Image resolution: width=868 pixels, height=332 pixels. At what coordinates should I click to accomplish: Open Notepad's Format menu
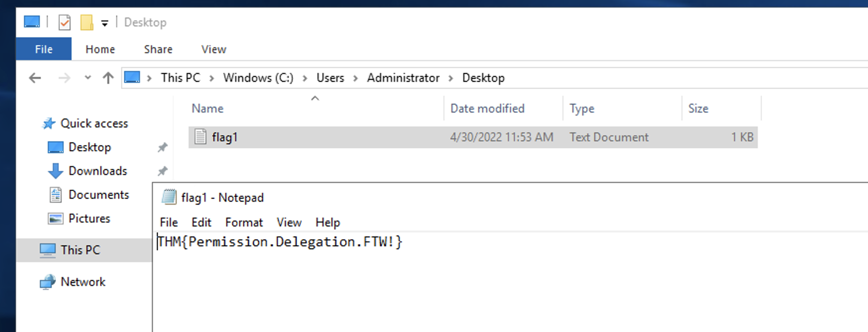pos(244,222)
